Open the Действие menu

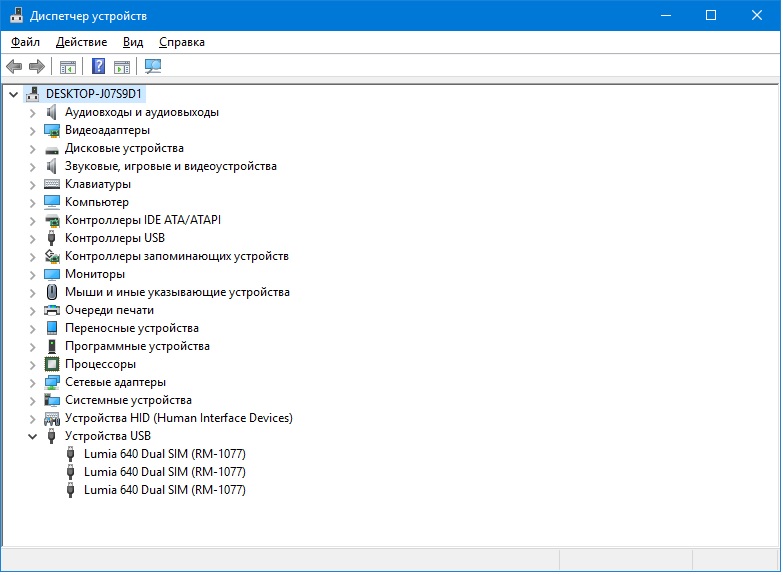point(81,42)
